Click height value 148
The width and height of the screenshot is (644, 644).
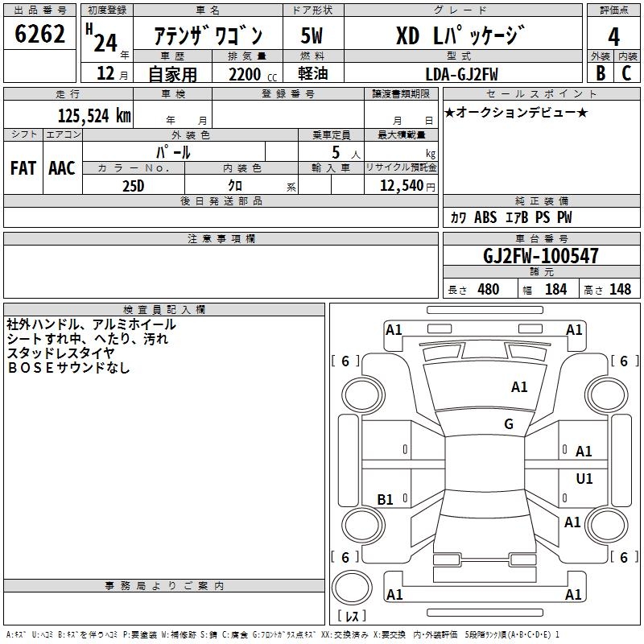coord(620,289)
